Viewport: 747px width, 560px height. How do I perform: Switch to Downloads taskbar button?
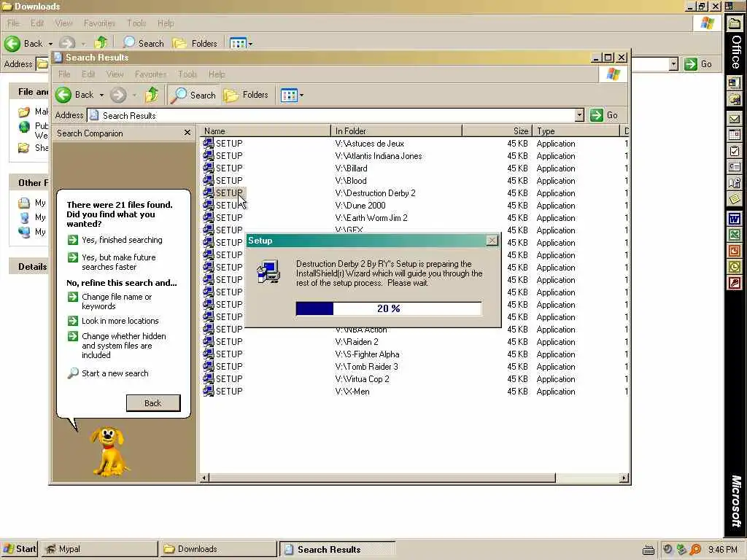tap(218, 549)
